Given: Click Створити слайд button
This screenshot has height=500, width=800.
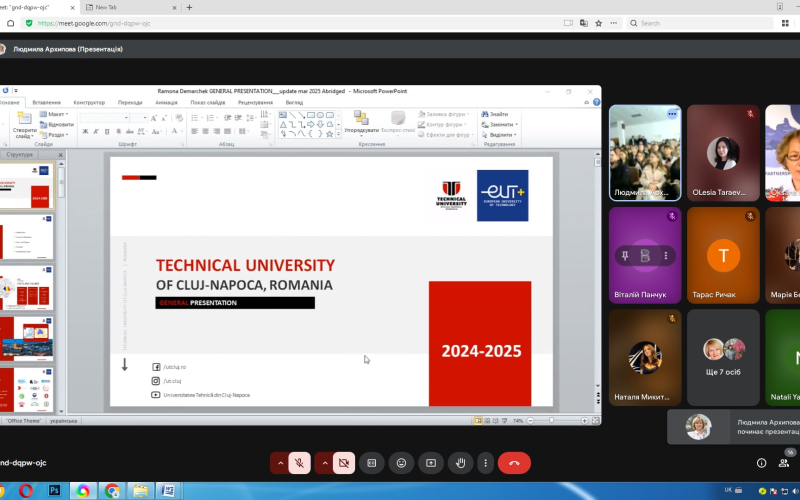Looking at the screenshot, I should [24, 125].
